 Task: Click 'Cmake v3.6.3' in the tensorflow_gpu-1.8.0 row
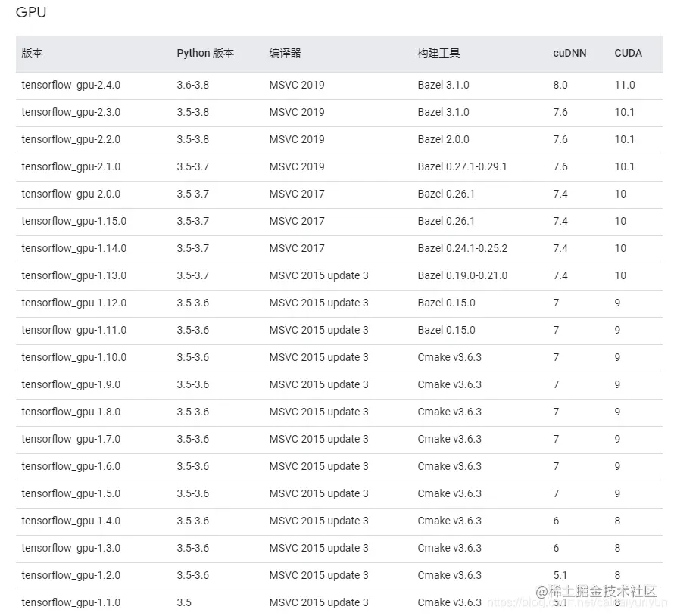pyautogui.click(x=449, y=412)
